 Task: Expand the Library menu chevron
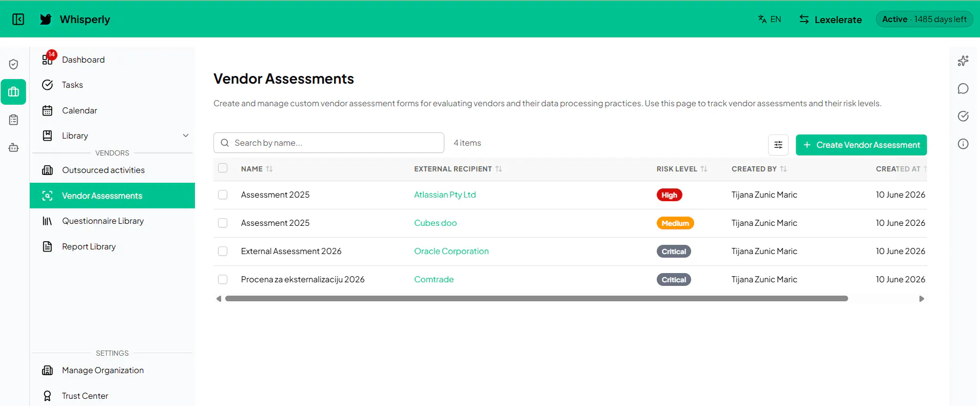pyautogui.click(x=186, y=136)
